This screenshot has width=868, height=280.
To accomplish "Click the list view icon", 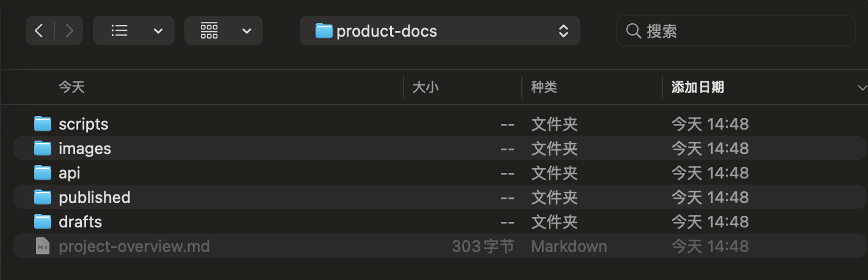I will pyautogui.click(x=120, y=31).
